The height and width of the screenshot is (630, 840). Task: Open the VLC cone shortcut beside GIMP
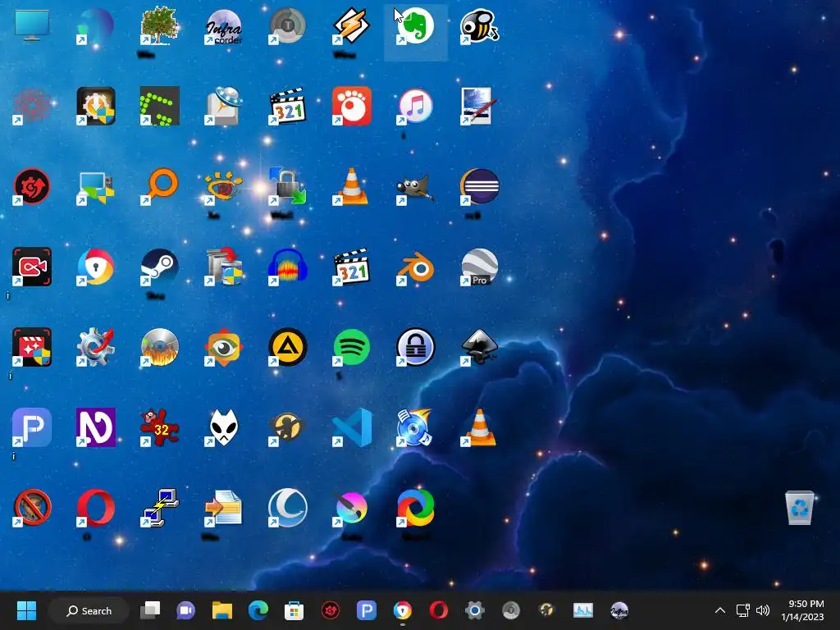click(x=351, y=186)
